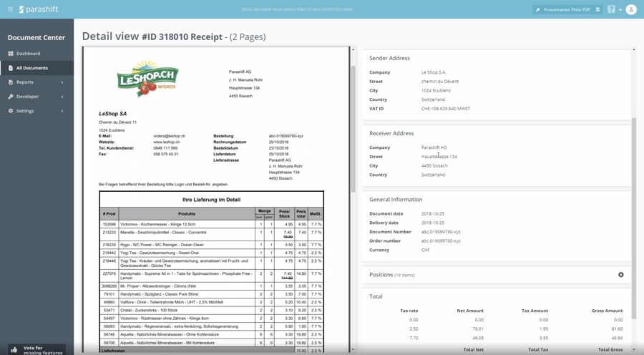
Task: Click sender street value chemin du Dévent
Action: click(440, 82)
